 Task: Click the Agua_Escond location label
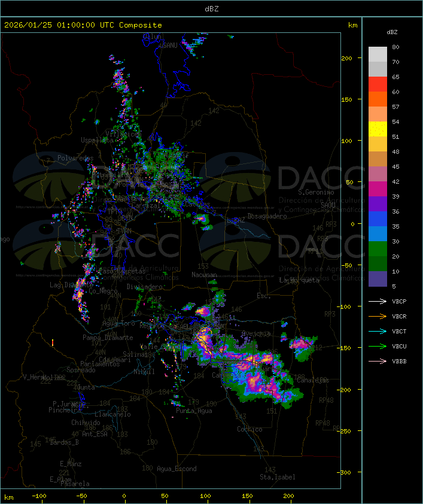coord(176,469)
